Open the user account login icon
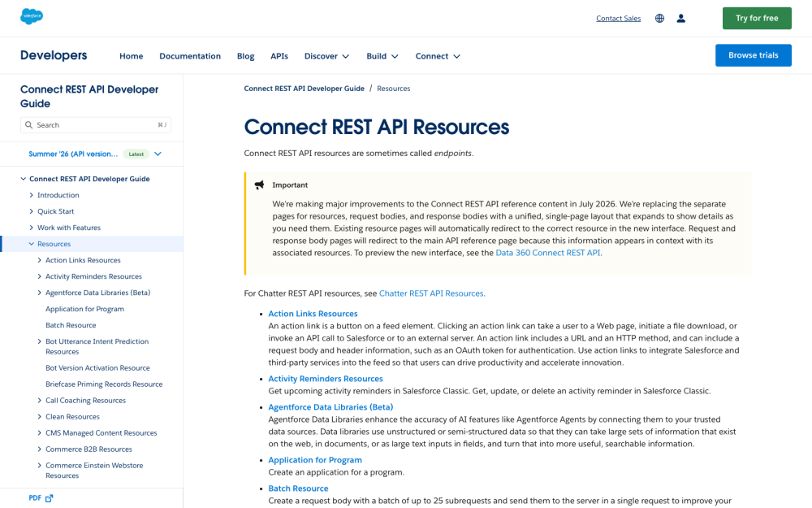 coord(681,19)
